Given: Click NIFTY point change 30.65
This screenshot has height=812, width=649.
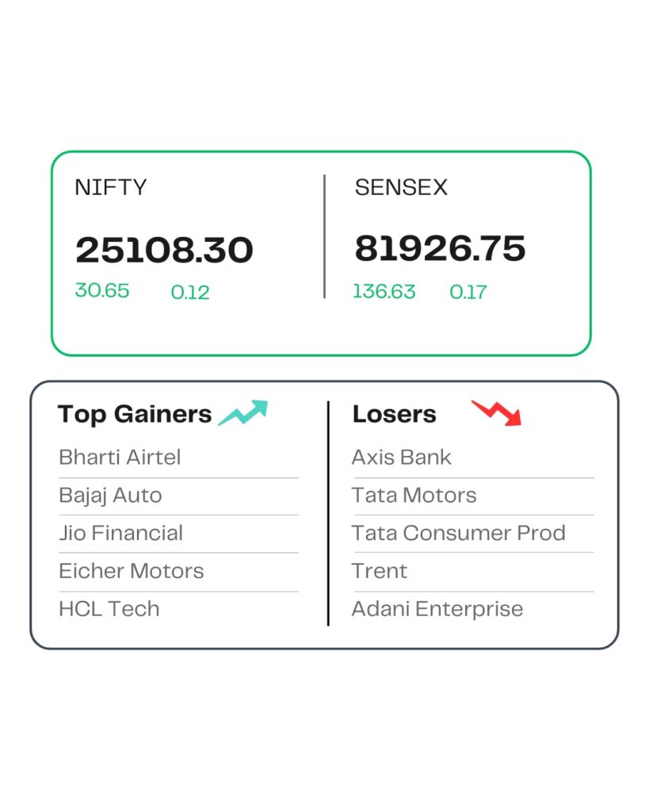Looking at the screenshot, I should pyautogui.click(x=102, y=290).
